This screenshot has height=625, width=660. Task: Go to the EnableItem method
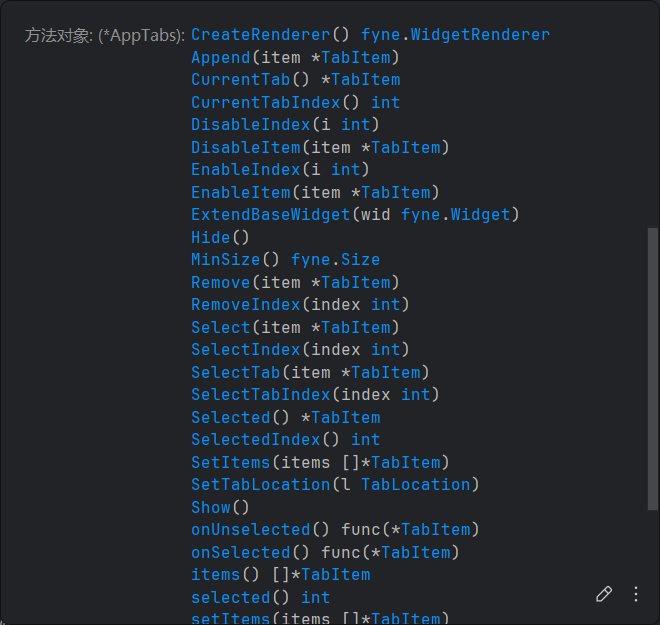coord(240,192)
